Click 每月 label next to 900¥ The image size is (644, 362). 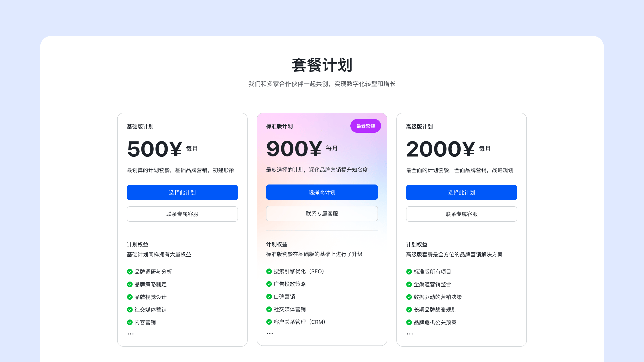(332, 148)
